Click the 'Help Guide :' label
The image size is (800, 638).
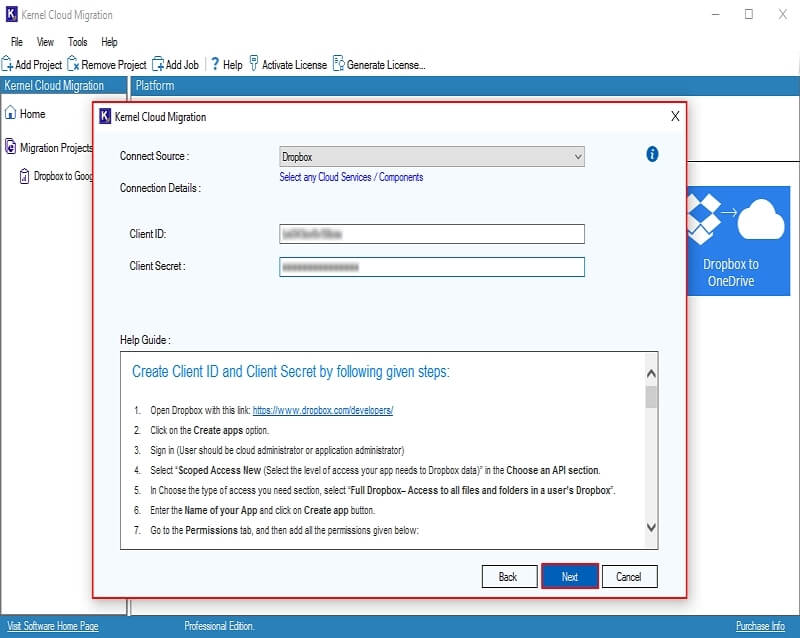point(145,340)
